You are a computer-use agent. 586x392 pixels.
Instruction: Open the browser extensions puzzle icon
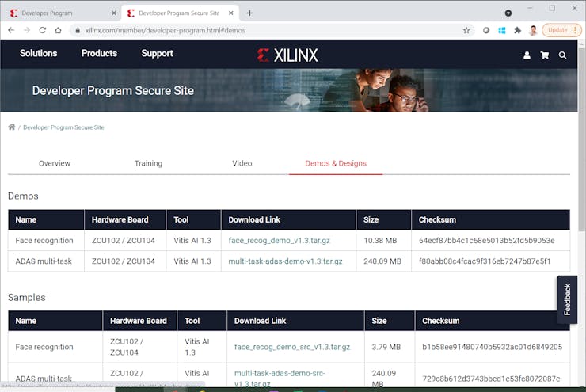coord(518,30)
